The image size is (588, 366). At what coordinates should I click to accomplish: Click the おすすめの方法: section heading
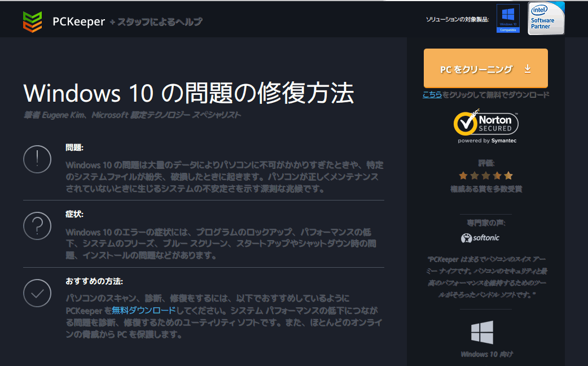94,281
